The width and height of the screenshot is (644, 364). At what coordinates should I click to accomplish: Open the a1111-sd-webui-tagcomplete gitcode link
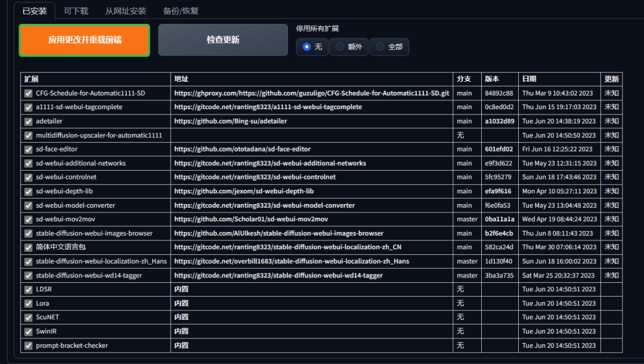268,107
